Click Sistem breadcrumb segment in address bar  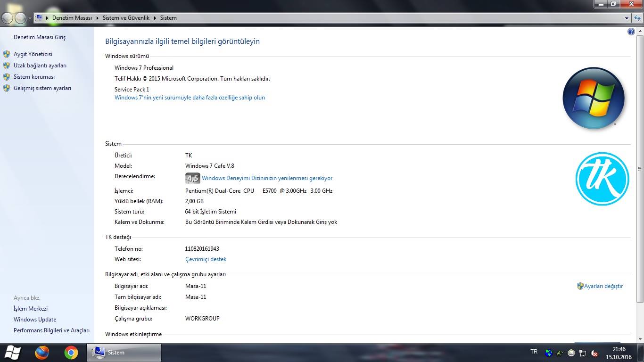168,18
